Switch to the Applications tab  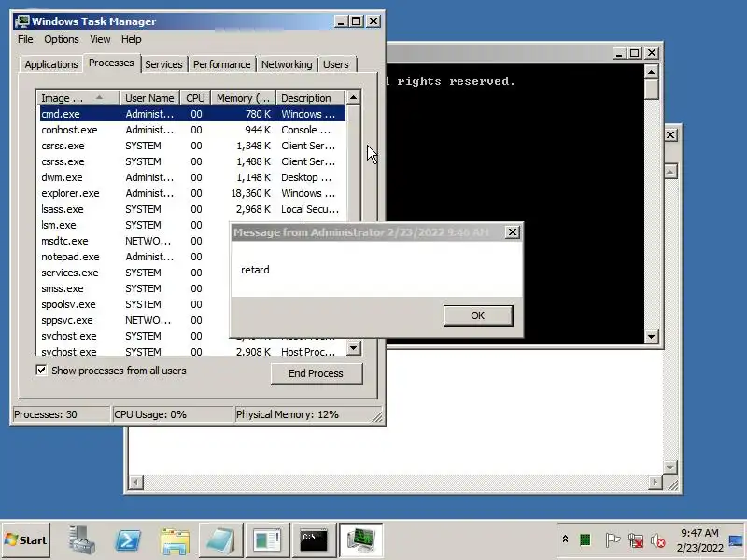[51, 64]
